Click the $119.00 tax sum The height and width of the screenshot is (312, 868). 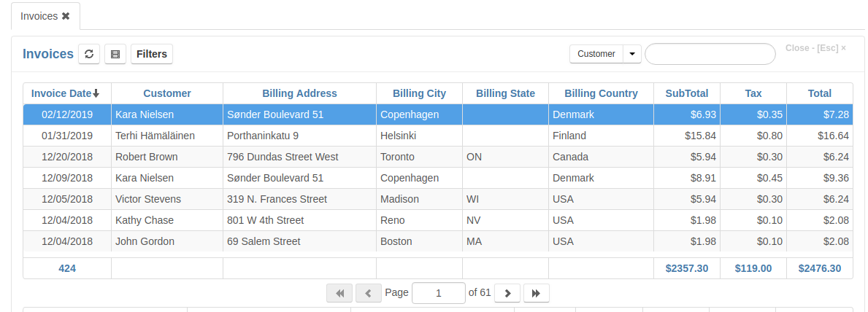(x=753, y=268)
